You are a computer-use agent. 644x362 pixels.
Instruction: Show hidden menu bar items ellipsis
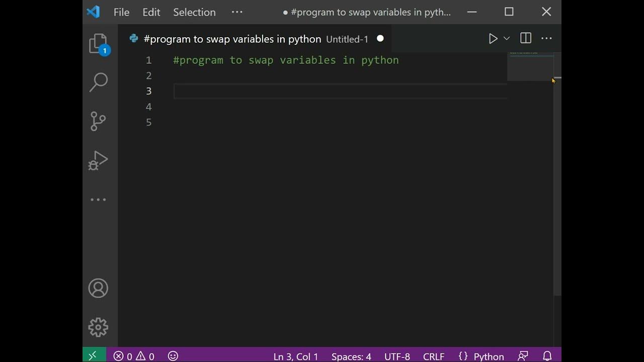point(237,12)
